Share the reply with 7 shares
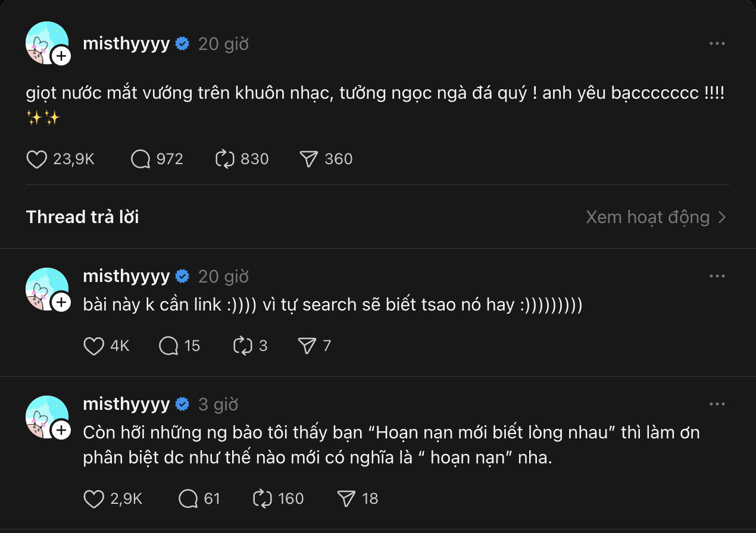The image size is (756, 533). tap(307, 346)
